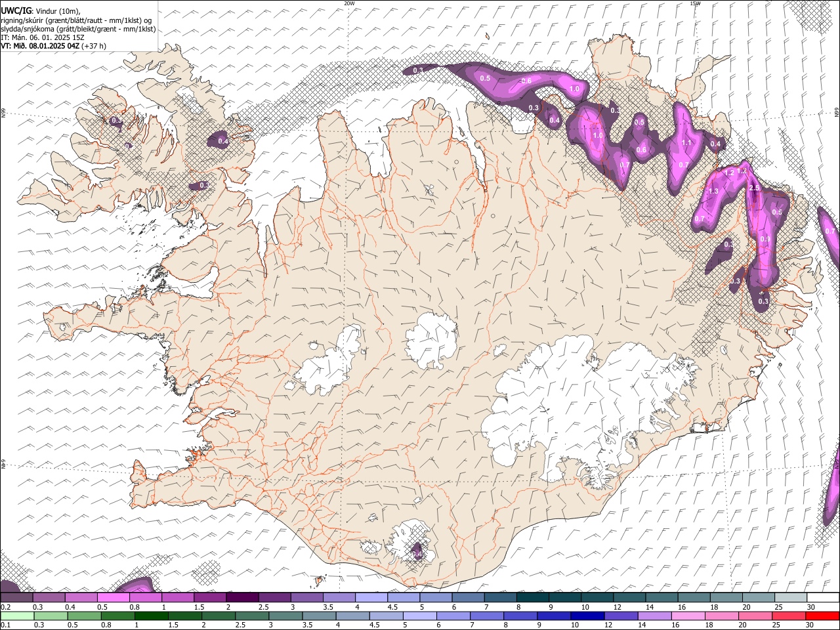Click the 20W longitude label
The image size is (840, 630).
(x=349, y=3)
